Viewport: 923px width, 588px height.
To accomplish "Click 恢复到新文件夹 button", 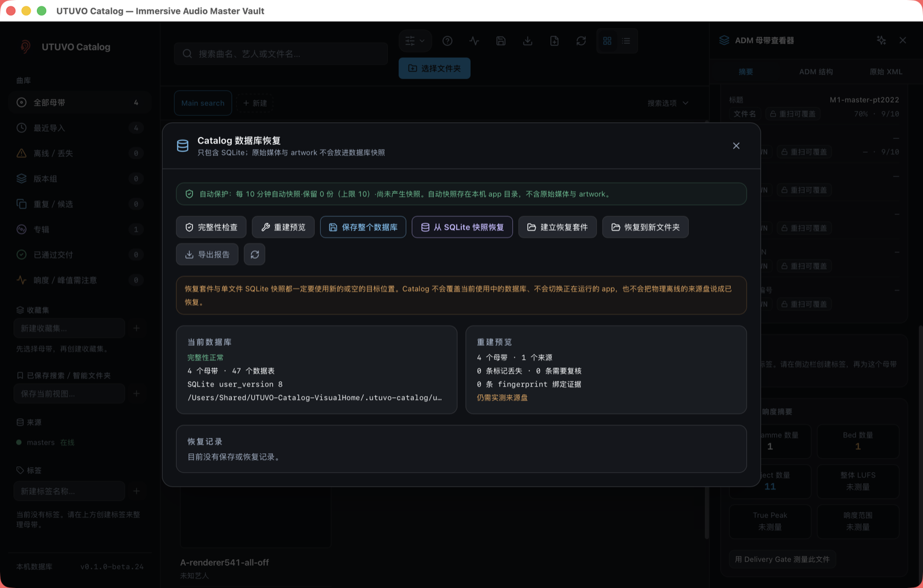I will click(x=646, y=227).
